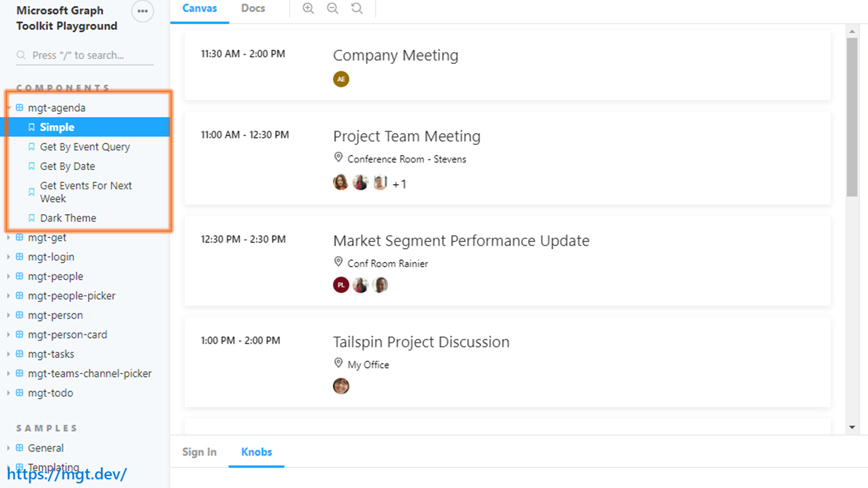The width and height of the screenshot is (868, 488).
Task: Collapse the mgt-agenda component
Action: coord(56,108)
